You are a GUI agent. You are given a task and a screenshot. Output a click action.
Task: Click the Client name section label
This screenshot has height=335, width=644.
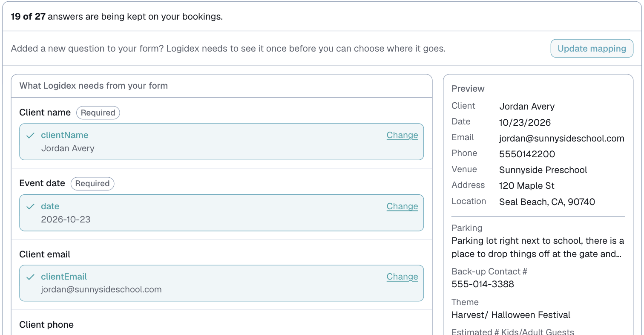click(x=45, y=113)
